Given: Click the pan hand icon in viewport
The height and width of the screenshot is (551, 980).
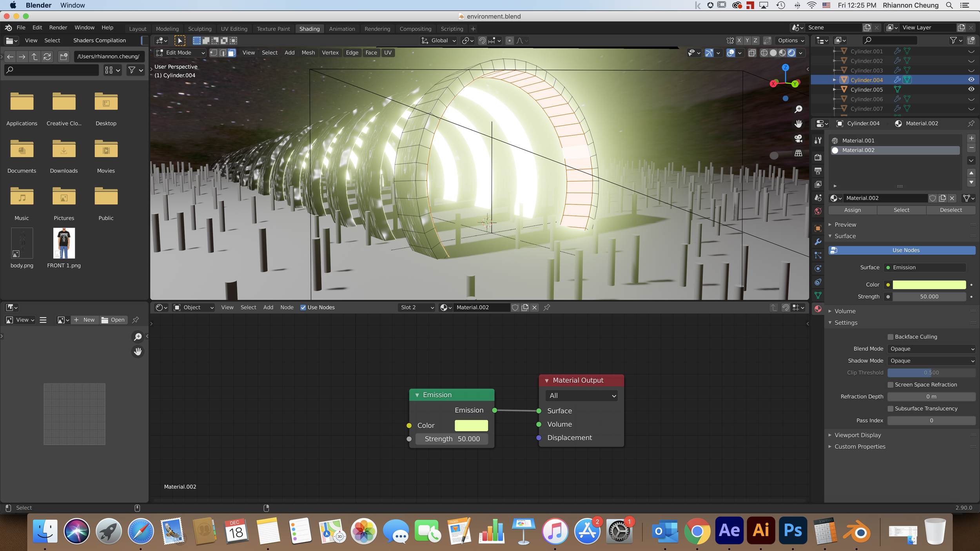Looking at the screenshot, I should pos(798,124).
